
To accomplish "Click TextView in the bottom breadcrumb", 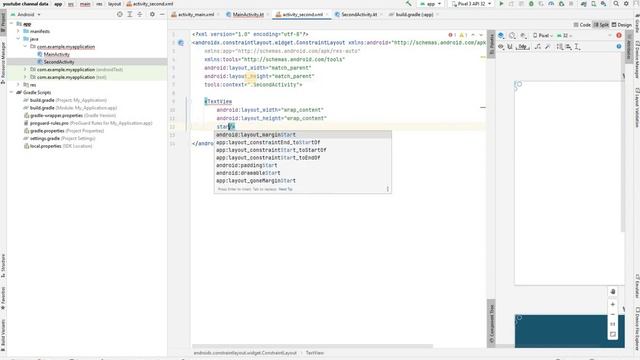I will [315, 353].
